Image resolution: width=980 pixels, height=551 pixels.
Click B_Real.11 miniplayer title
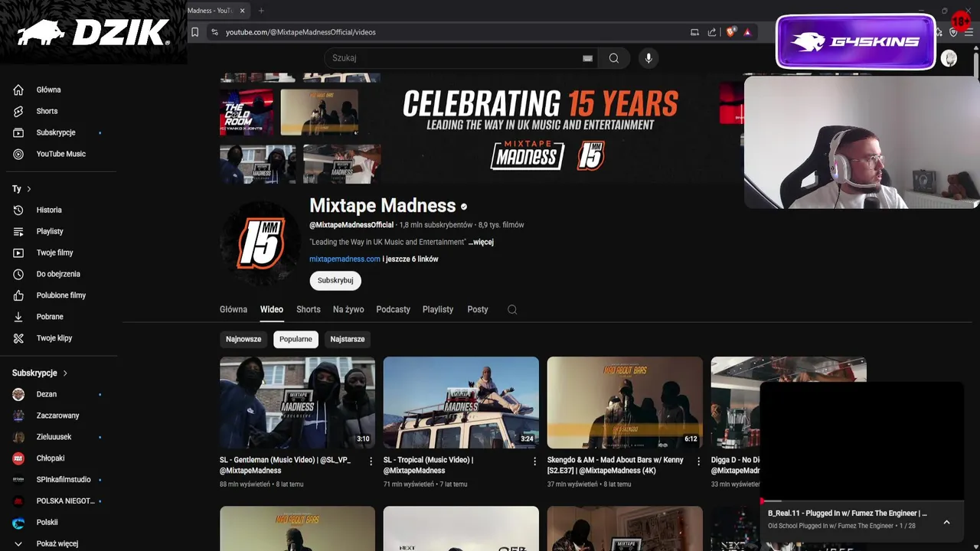pyautogui.click(x=848, y=514)
